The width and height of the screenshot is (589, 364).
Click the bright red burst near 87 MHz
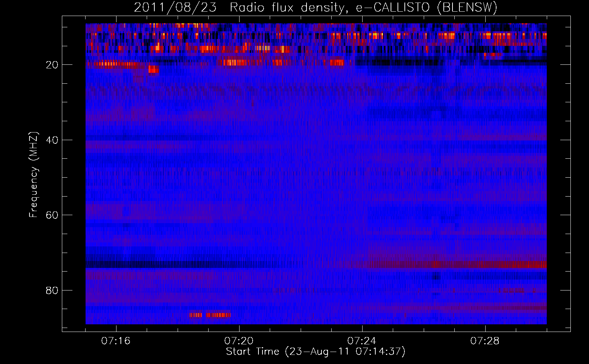[x=210, y=315]
